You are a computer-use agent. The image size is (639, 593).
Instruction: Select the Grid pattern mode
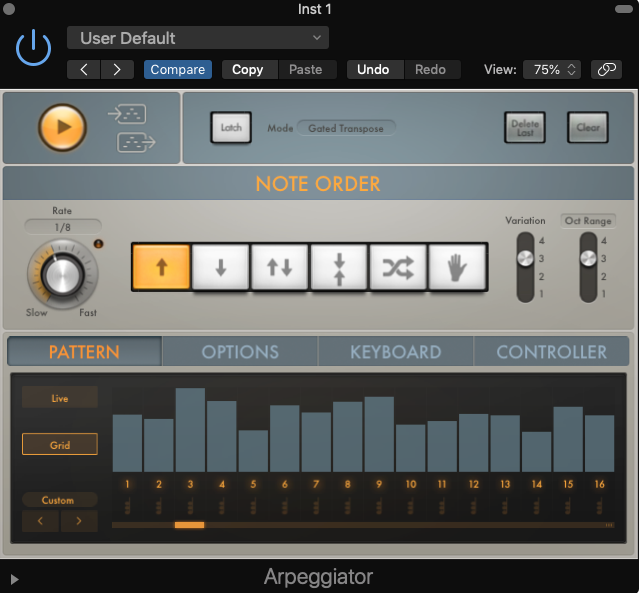[x=60, y=445]
